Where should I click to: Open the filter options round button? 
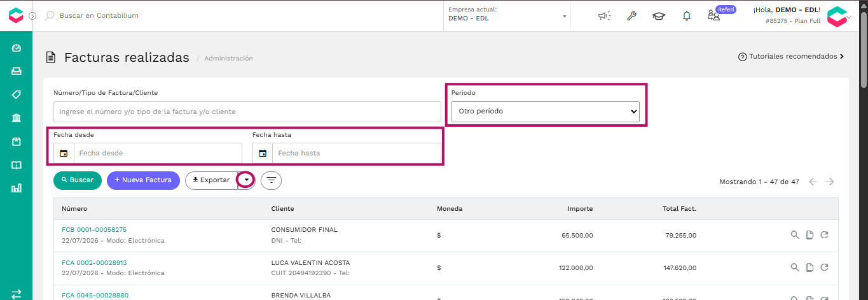[x=272, y=180]
